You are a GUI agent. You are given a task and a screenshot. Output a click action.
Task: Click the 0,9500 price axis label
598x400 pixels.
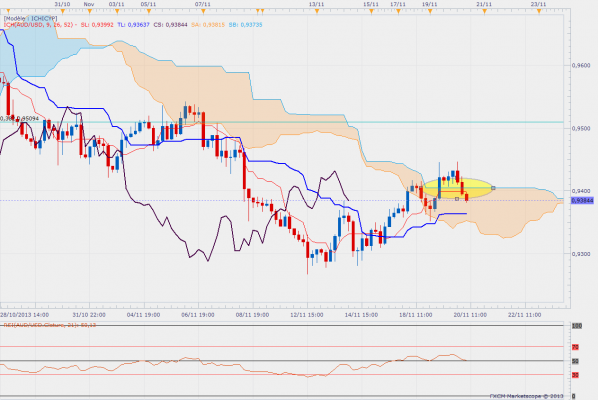[581, 129]
